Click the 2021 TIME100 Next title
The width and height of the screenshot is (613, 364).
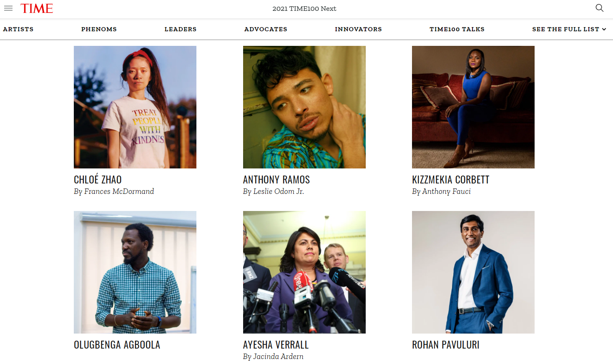(304, 8)
